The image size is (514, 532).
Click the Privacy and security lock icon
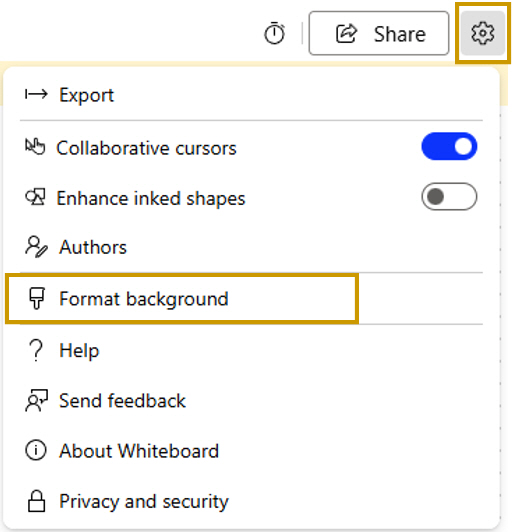(36, 501)
